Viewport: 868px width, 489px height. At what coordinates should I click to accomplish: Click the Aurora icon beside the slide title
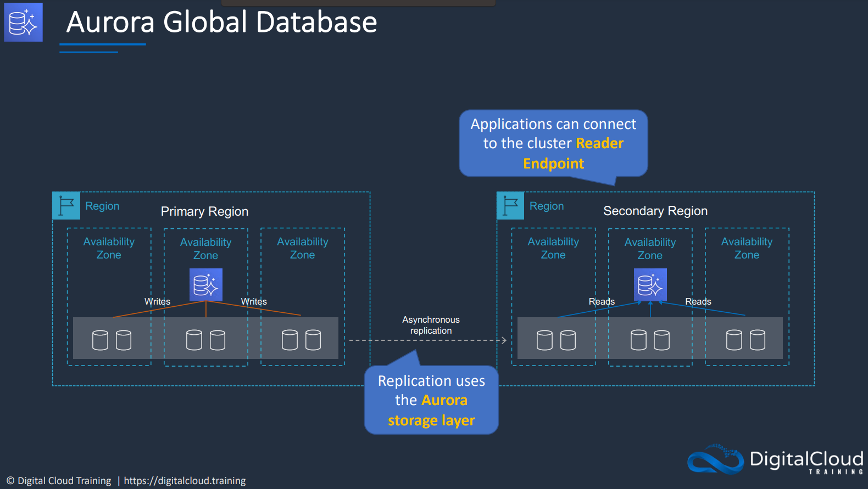23,22
